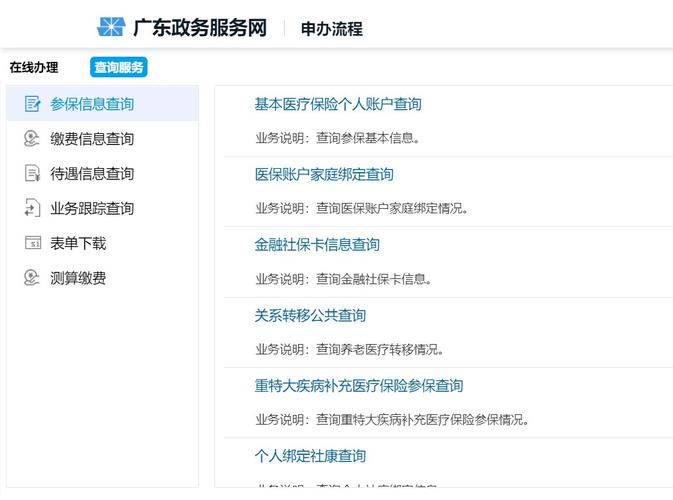This screenshot has height=500, width=673.
Task: Open 参保信息查询 in the sidebar
Action: pyautogui.click(x=102, y=103)
